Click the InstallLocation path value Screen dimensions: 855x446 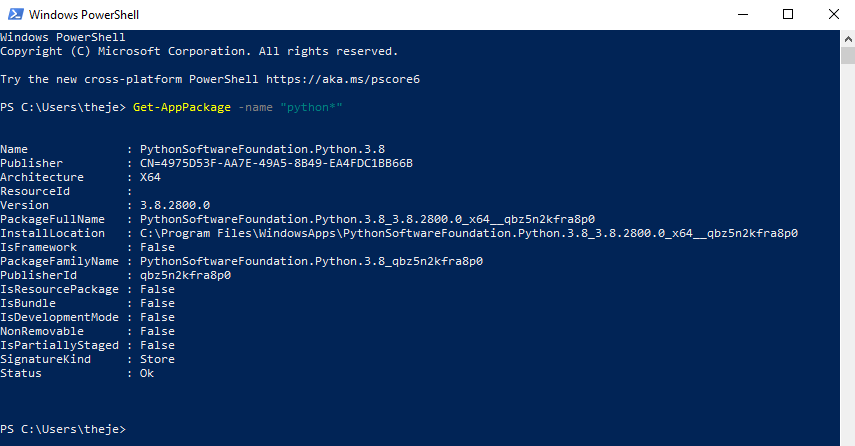pos(469,233)
